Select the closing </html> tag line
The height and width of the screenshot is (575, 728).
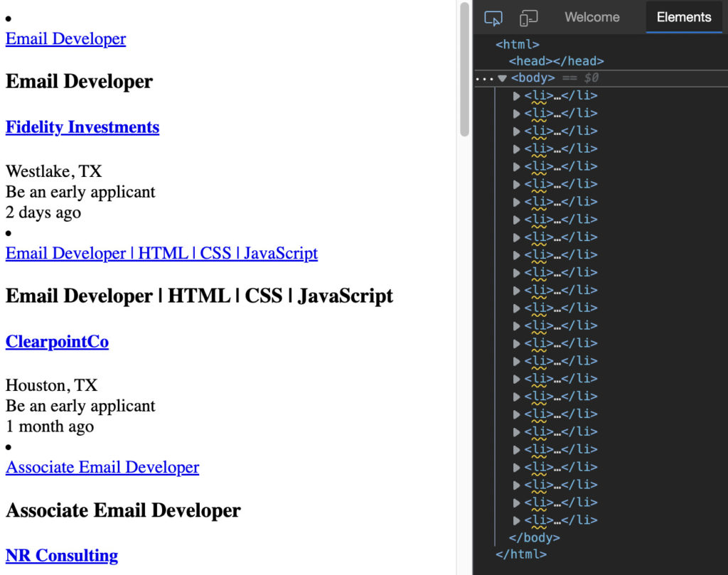click(520, 554)
